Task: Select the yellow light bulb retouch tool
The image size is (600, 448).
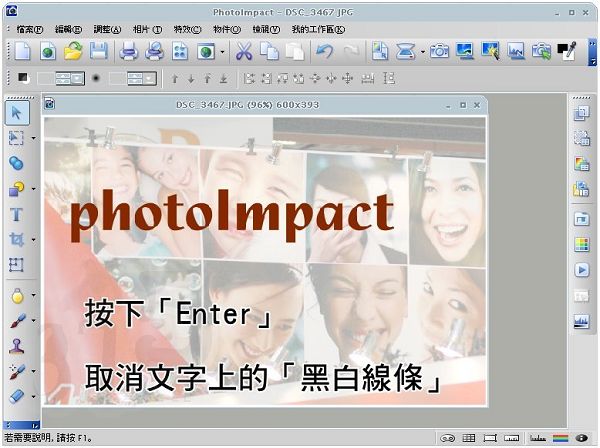Action: click(17, 296)
